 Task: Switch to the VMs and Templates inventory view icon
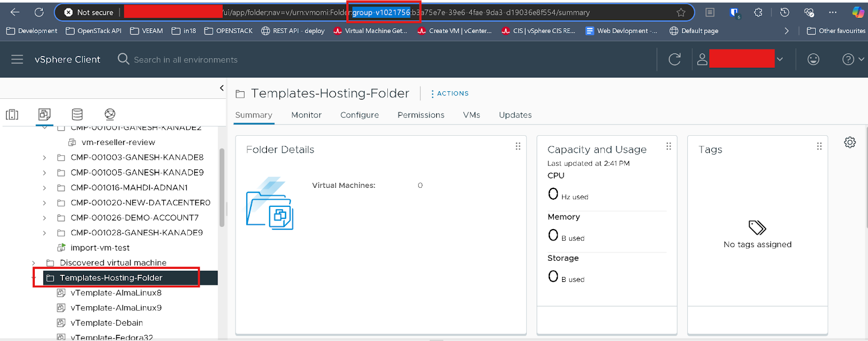pyautogui.click(x=44, y=114)
